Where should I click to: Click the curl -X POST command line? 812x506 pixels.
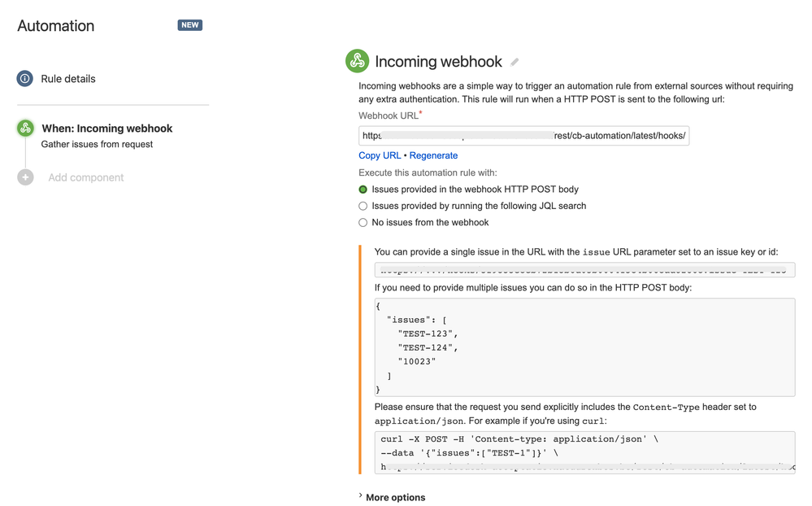pos(519,439)
